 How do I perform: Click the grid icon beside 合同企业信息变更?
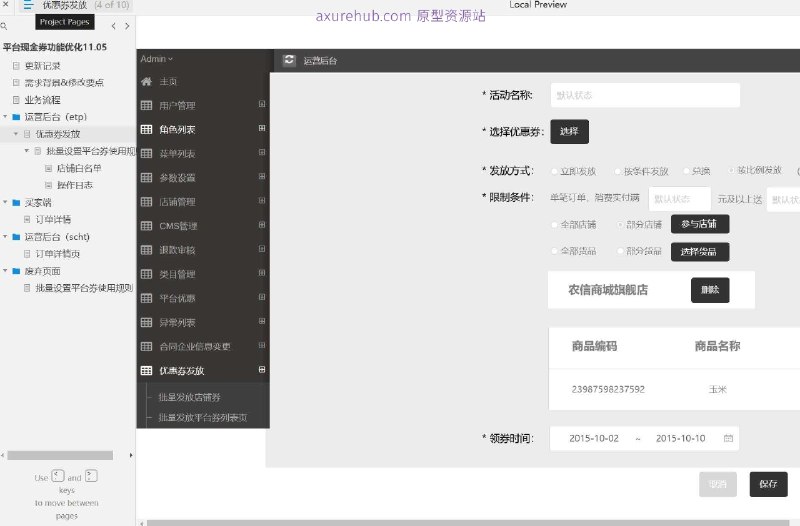(146, 346)
